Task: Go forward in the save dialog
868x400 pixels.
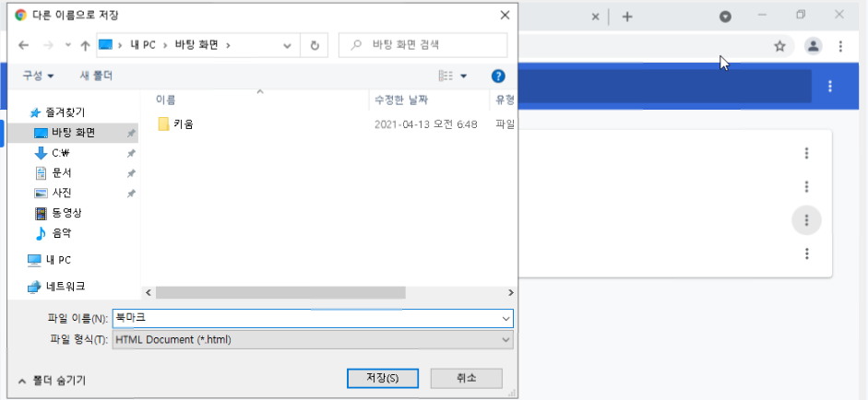Action: [x=48, y=45]
